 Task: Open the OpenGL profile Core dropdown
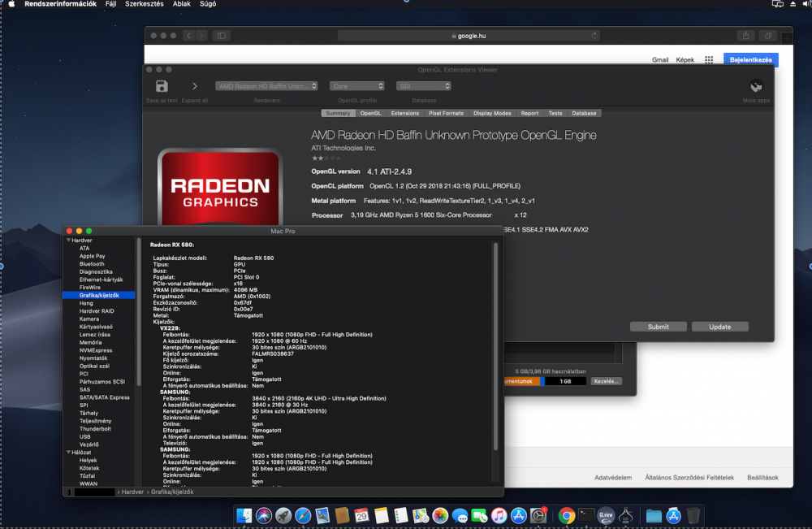[356, 86]
